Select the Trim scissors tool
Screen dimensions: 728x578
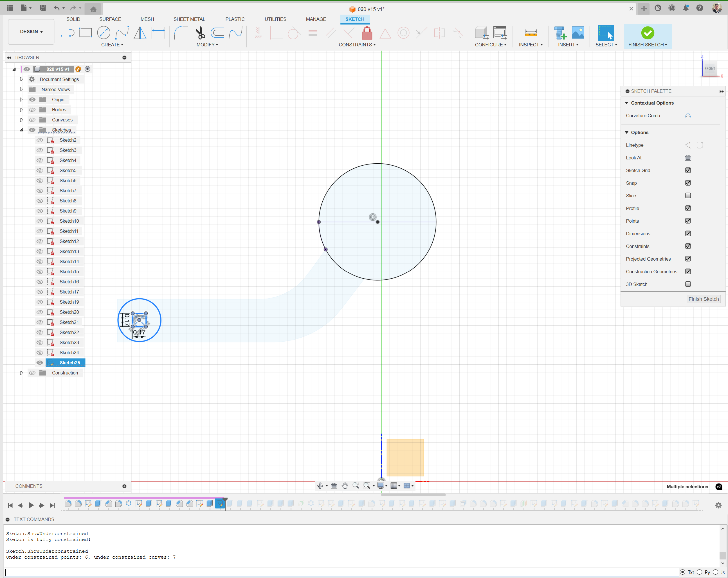coord(199,33)
